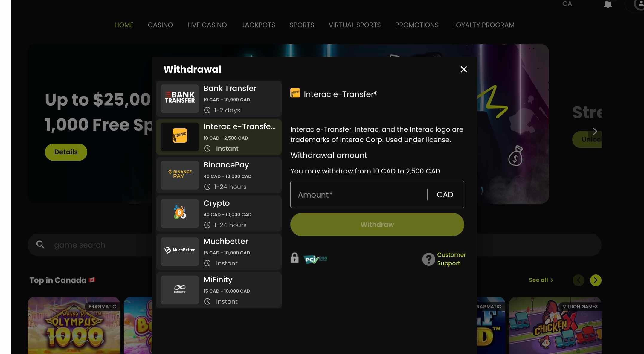Open the CAD currency selector
Image resolution: width=644 pixels, height=354 pixels.
click(x=445, y=194)
